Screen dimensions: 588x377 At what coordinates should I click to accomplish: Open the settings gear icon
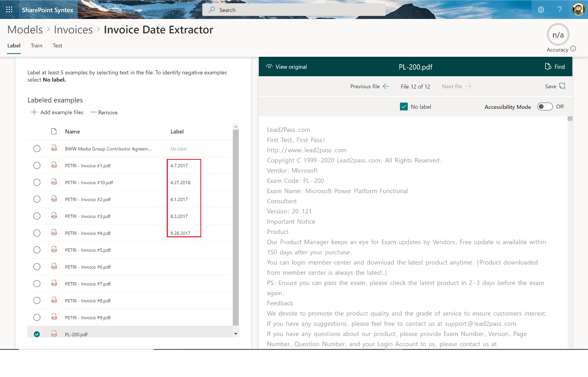(541, 9)
